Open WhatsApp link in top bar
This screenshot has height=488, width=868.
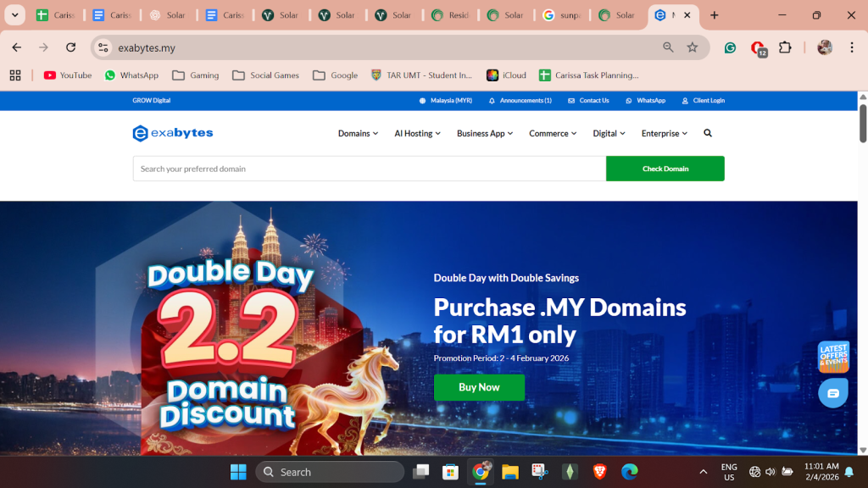(645, 101)
